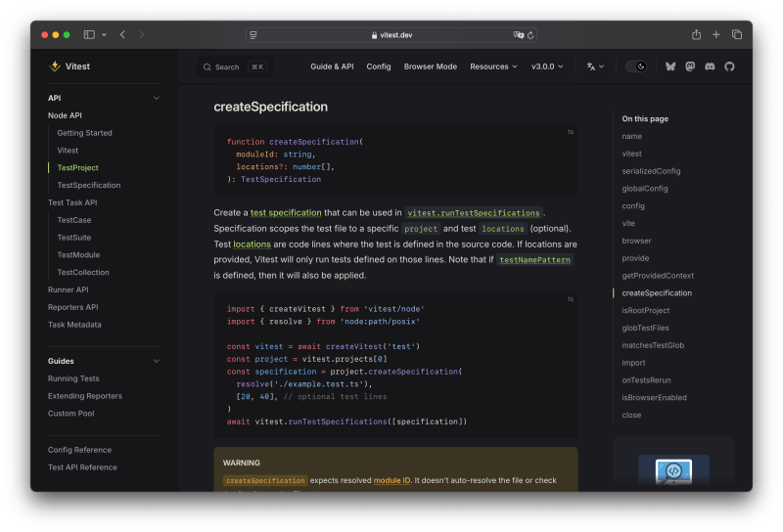This screenshot has height=532, width=783.
Task: Open Reporters API sidebar entry
Action: [72, 307]
